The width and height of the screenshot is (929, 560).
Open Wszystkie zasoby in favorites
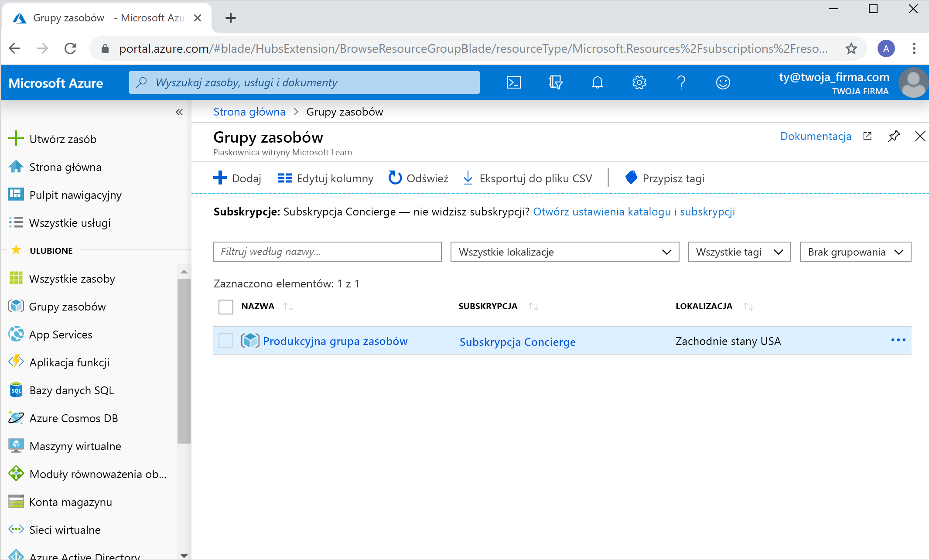(x=62, y=279)
